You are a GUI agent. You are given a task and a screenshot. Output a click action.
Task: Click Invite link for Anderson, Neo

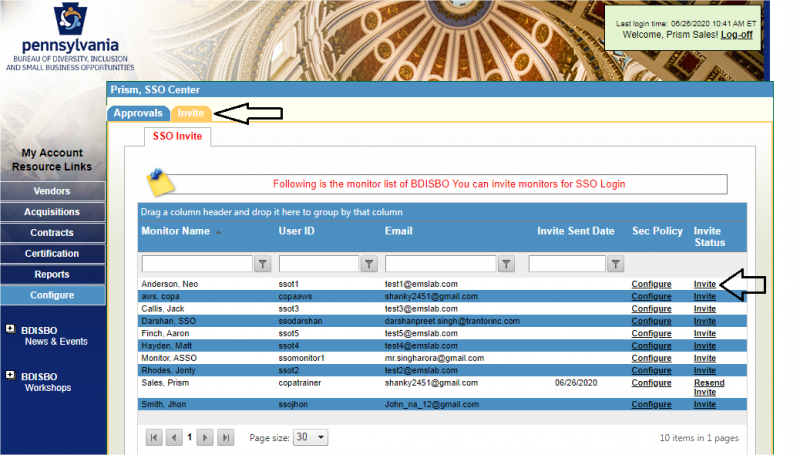(x=704, y=284)
